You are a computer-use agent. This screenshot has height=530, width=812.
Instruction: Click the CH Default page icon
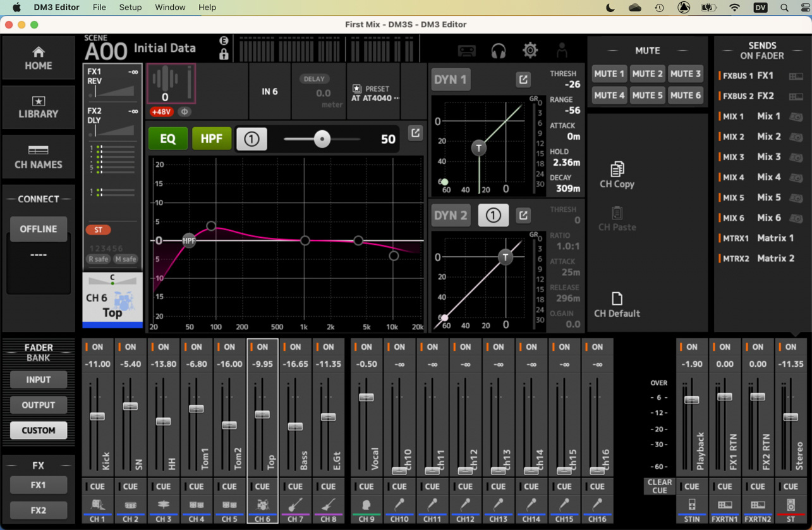[x=617, y=299]
